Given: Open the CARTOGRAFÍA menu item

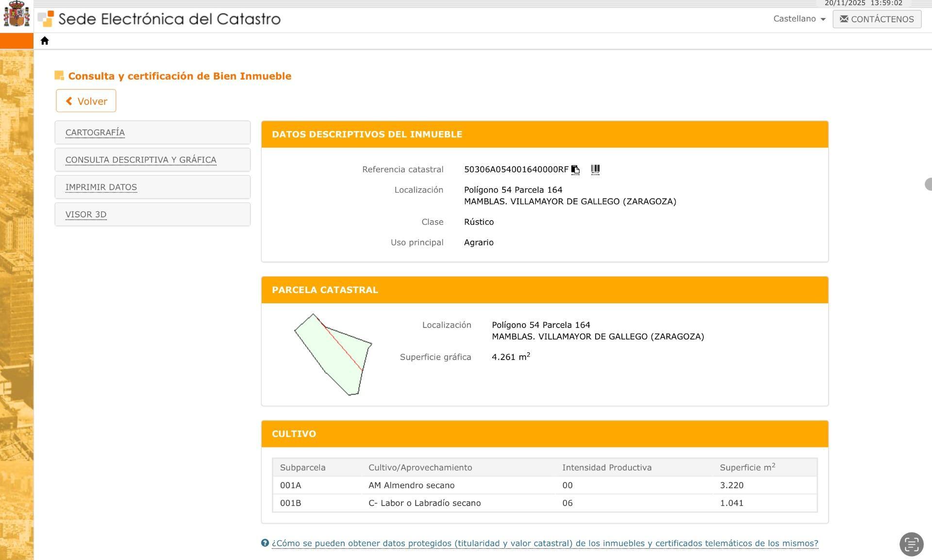Looking at the screenshot, I should point(95,132).
